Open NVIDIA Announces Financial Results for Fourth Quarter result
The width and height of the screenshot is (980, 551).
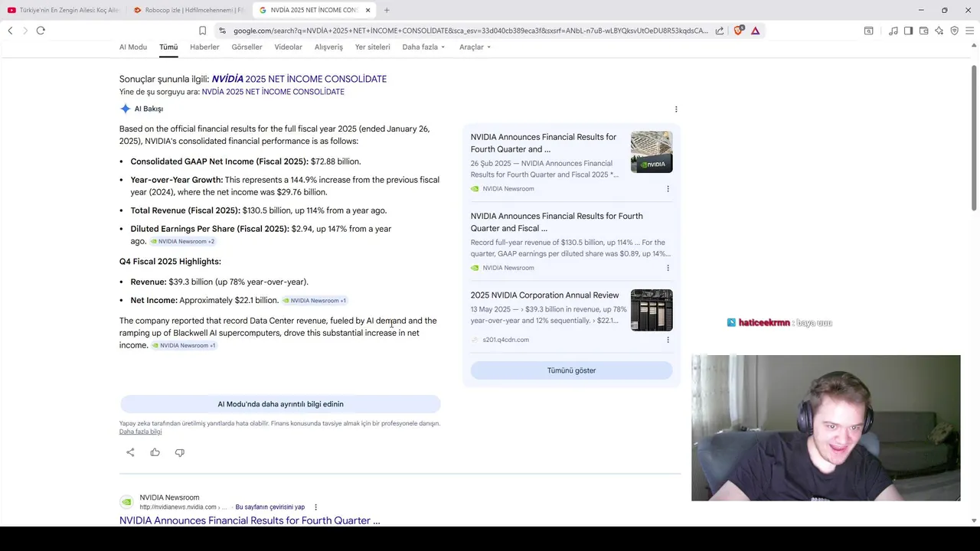(250, 520)
